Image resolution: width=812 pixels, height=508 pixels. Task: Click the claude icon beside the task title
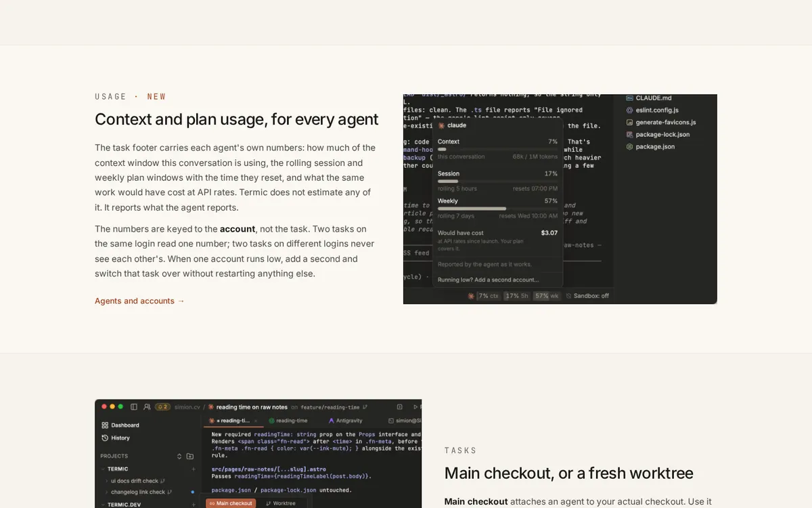point(211,407)
